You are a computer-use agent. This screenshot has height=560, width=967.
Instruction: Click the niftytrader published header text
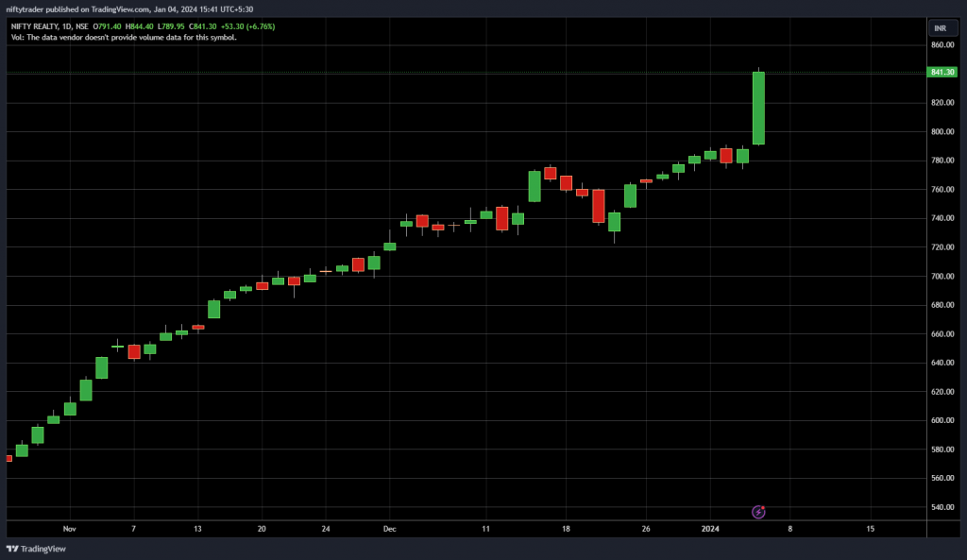click(129, 9)
